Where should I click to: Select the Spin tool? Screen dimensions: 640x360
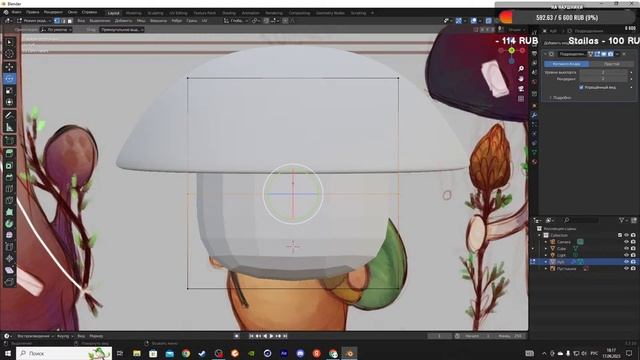tap(9, 224)
